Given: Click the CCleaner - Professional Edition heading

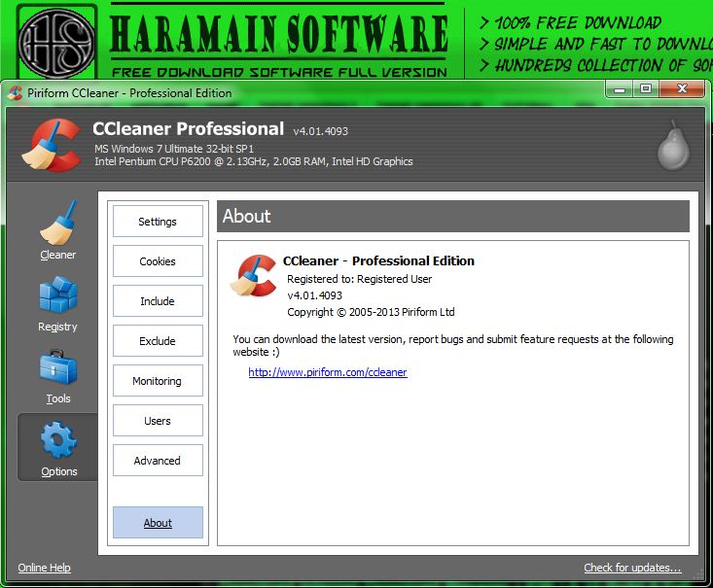Looking at the screenshot, I should click(378, 260).
